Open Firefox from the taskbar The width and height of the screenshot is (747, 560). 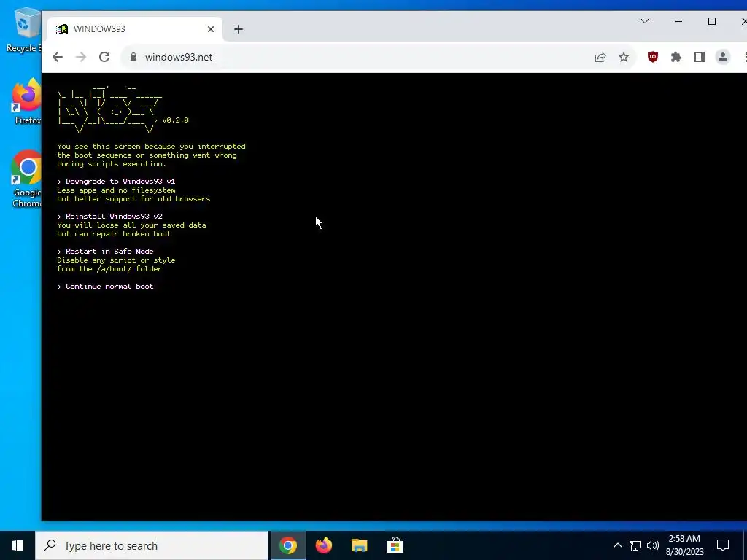(323, 545)
